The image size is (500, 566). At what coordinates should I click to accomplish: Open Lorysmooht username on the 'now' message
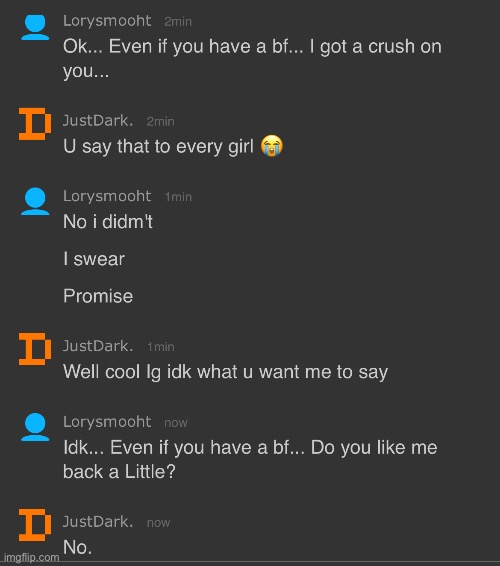click(107, 422)
